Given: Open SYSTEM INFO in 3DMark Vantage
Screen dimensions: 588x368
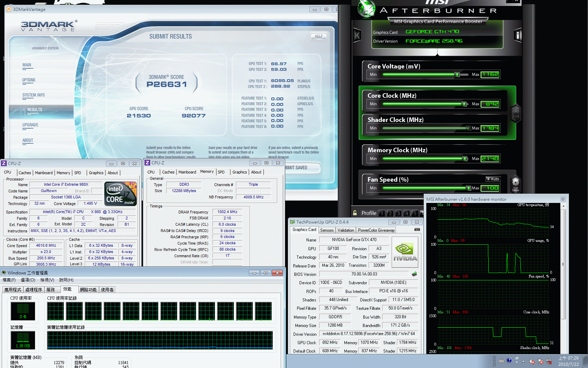Looking at the screenshot, I should (34, 95).
